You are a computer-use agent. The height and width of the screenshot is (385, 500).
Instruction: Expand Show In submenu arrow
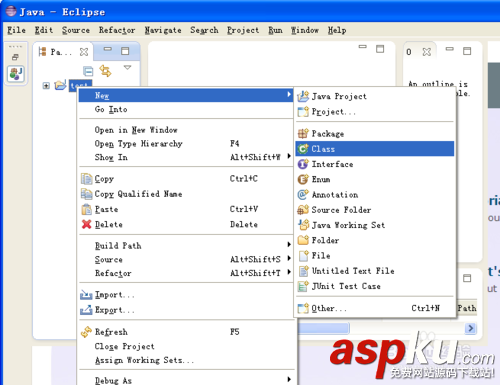click(x=289, y=156)
